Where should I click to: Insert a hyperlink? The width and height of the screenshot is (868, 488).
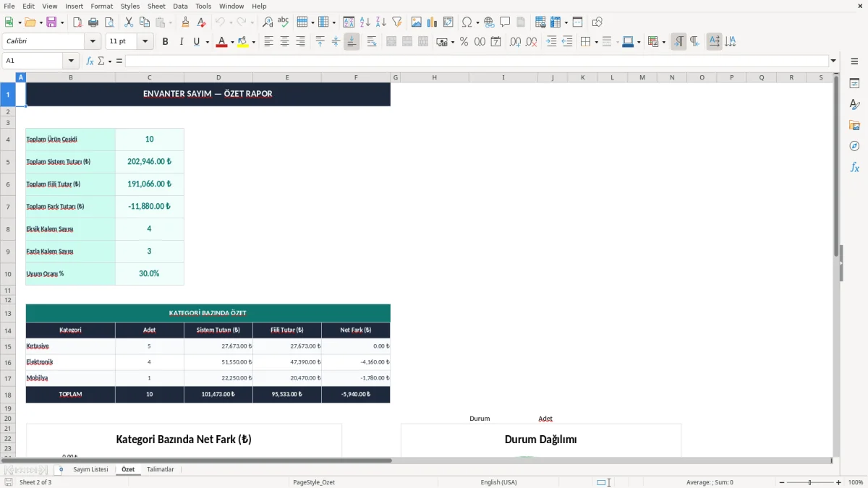(490, 22)
